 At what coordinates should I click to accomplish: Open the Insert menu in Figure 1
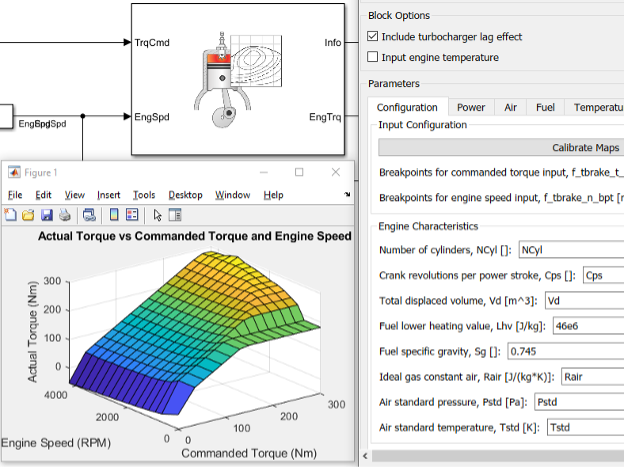(x=109, y=195)
